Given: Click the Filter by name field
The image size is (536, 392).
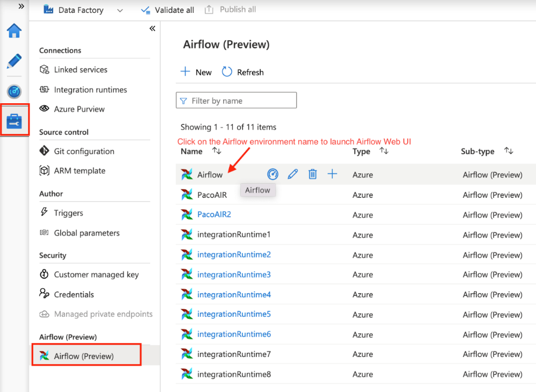Looking at the screenshot, I should pos(236,101).
